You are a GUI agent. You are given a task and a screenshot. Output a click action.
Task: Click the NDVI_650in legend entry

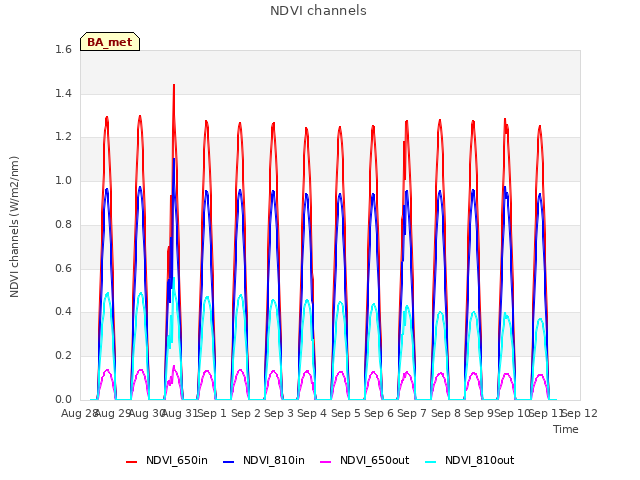(167, 461)
